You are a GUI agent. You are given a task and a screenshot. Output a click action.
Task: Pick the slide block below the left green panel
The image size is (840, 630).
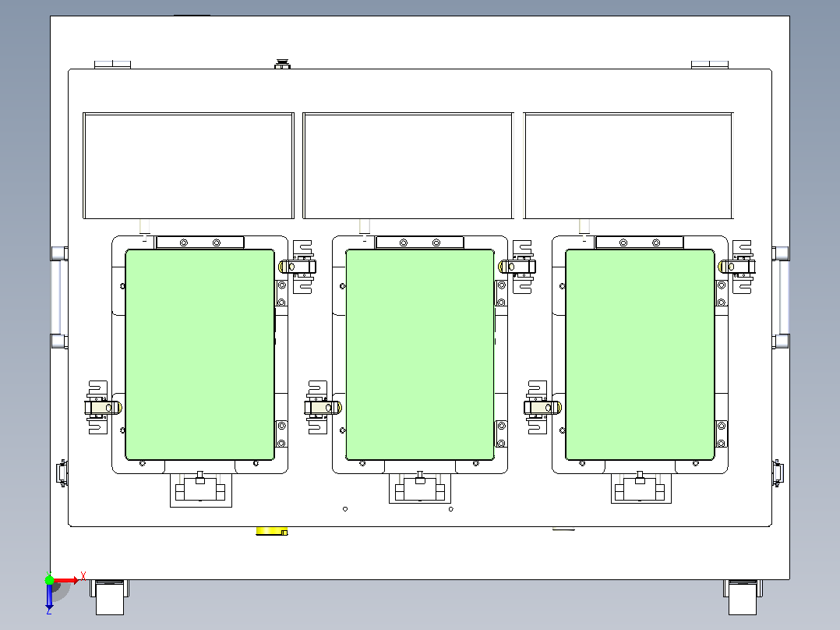[x=201, y=490]
